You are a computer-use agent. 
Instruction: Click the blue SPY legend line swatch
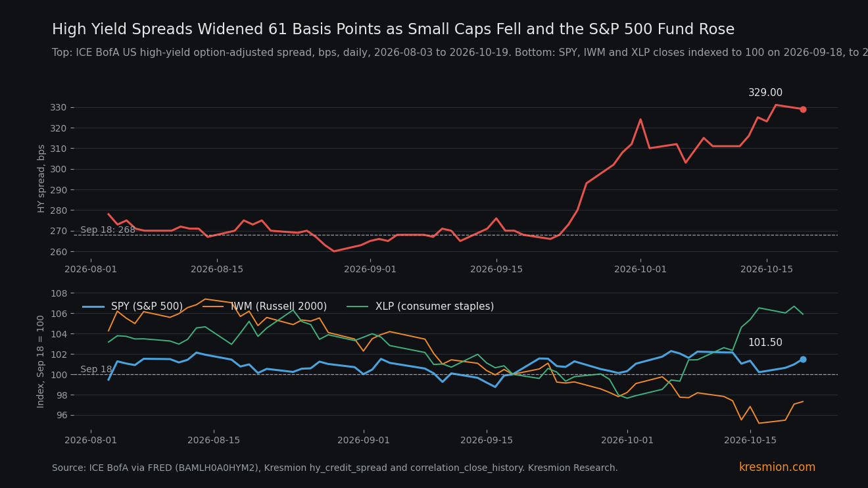pos(94,307)
